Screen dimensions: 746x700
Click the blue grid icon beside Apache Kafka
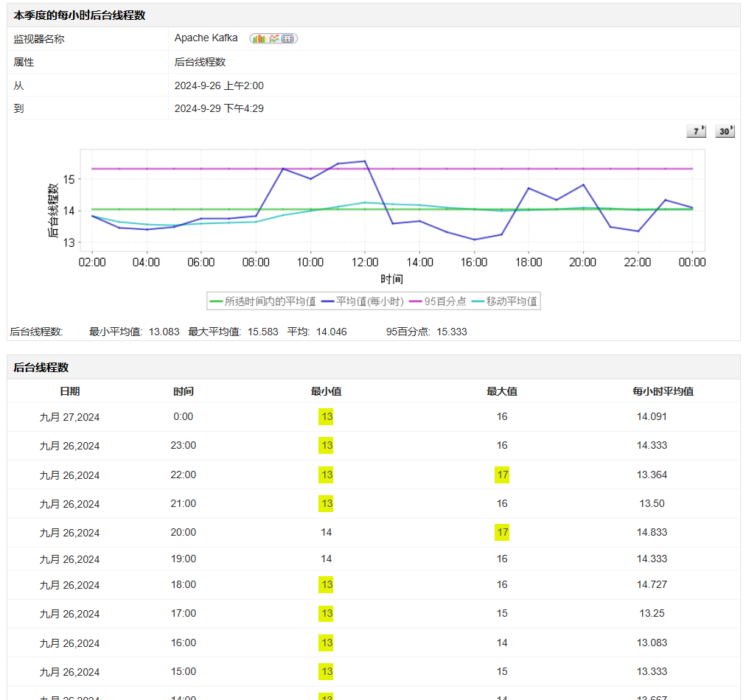tap(288, 38)
